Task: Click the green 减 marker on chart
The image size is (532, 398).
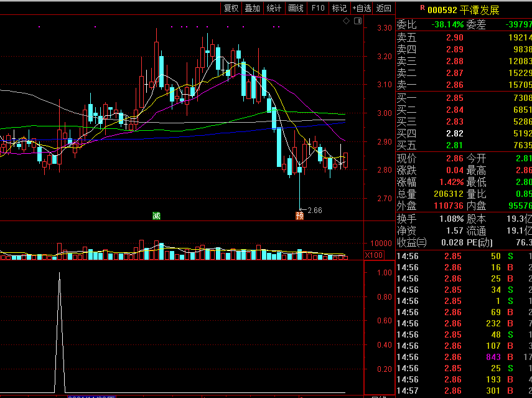Action: [x=156, y=216]
